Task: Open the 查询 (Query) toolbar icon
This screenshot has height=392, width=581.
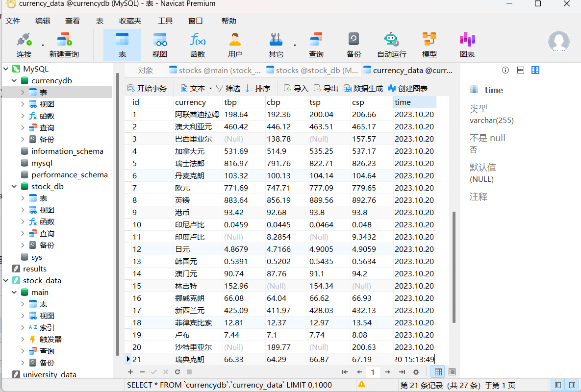Action: pos(316,45)
